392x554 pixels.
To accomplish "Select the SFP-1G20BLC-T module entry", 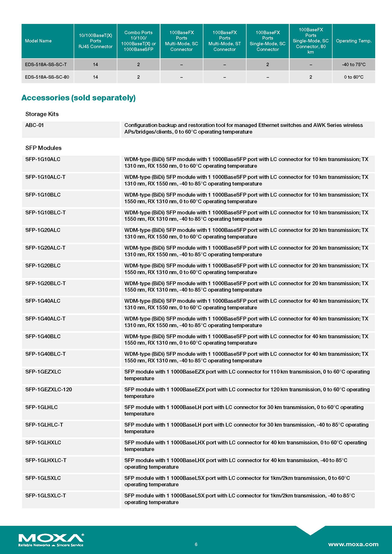I will tap(45, 284).
